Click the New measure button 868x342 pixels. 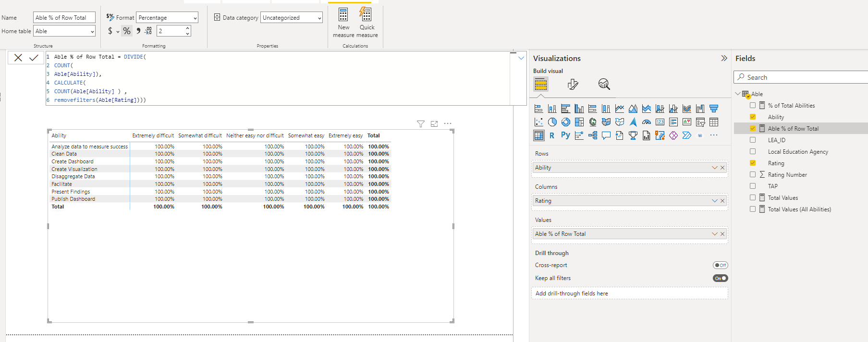click(344, 22)
